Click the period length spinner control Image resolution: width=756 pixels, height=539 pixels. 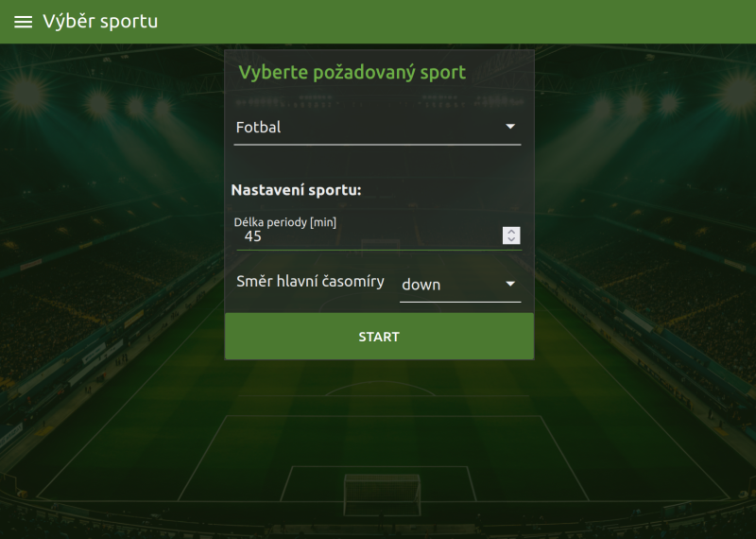tap(511, 235)
